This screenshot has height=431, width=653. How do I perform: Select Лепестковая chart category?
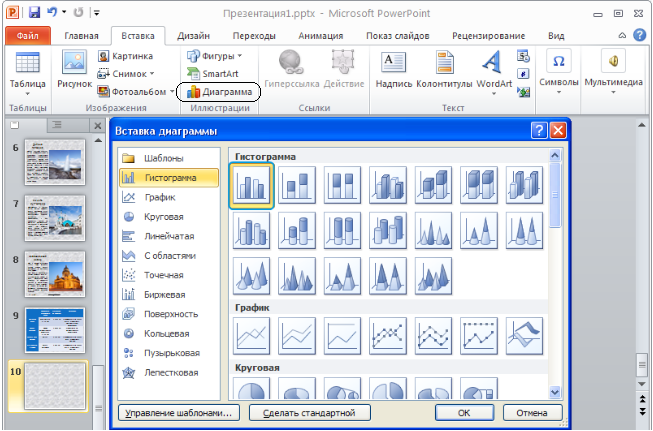point(169,373)
